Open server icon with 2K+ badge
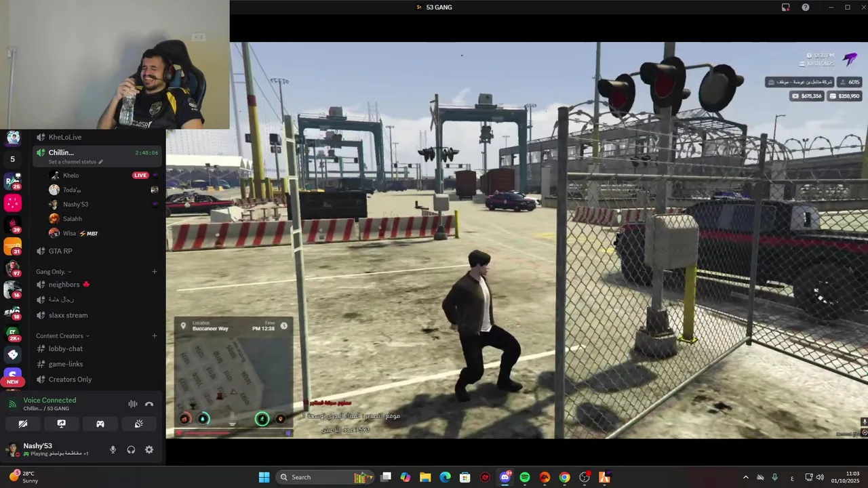Viewport: 868px width, 488px height. pos(13,333)
